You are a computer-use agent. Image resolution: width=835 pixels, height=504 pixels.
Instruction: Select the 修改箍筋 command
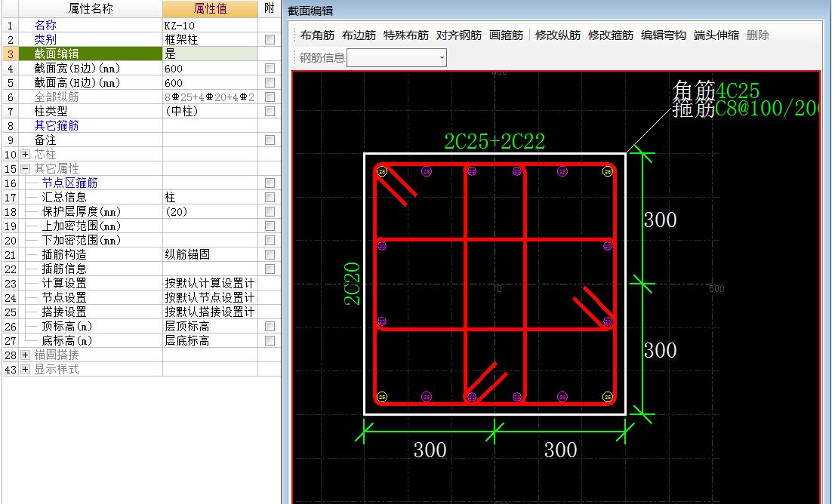point(610,35)
